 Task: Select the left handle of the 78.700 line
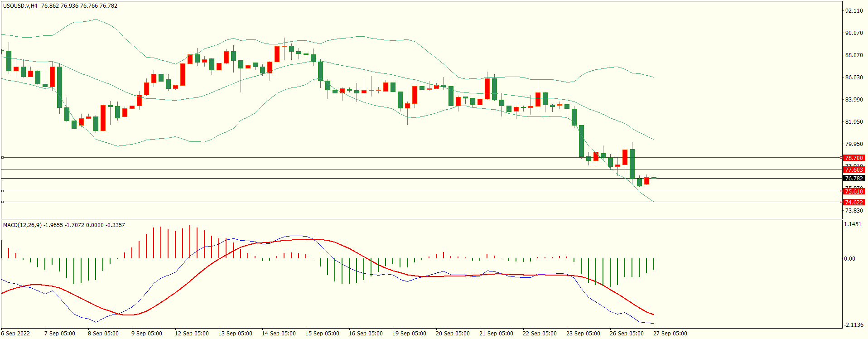(x=3, y=158)
